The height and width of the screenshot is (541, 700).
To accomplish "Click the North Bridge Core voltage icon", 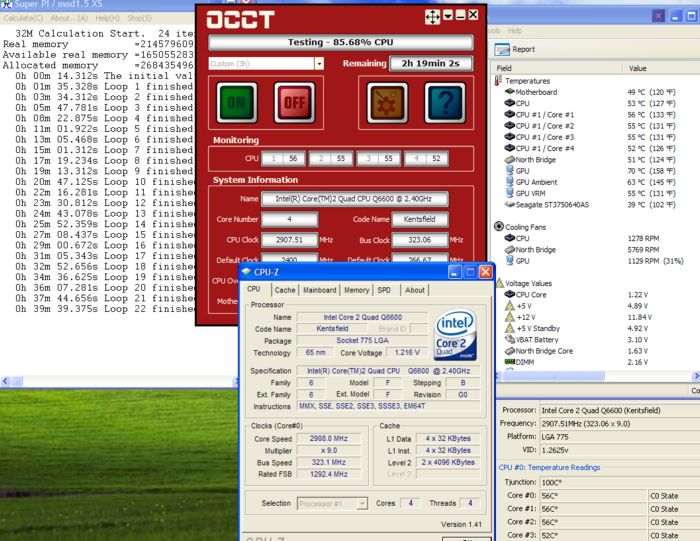I will (510, 350).
